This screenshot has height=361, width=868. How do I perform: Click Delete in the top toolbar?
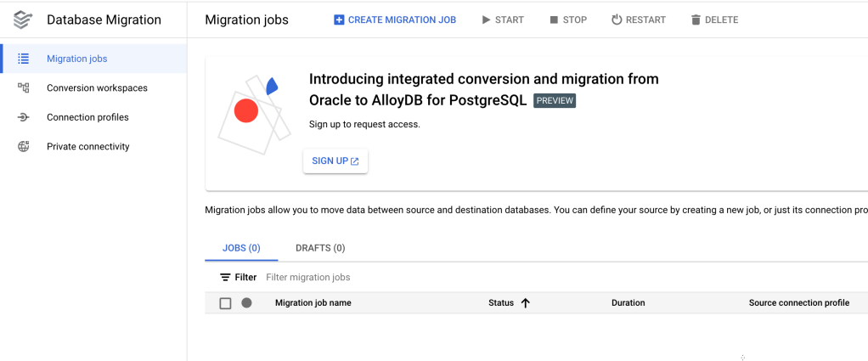click(714, 20)
